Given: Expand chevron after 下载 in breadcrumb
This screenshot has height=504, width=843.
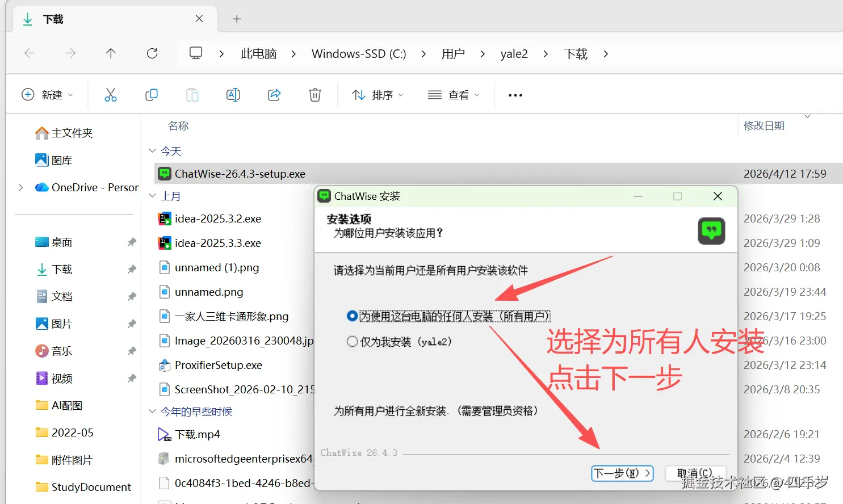Looking at the screenshot, I should pos(606,54).
